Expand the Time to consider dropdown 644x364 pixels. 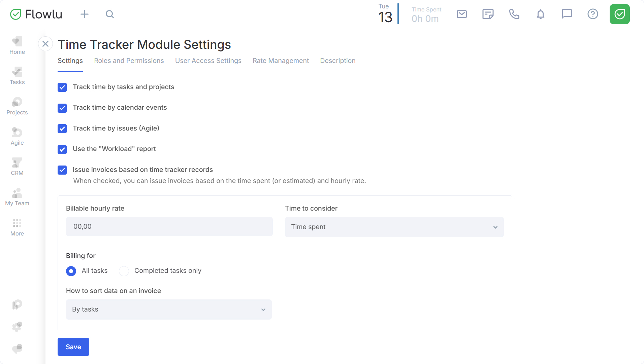(394, 227)
